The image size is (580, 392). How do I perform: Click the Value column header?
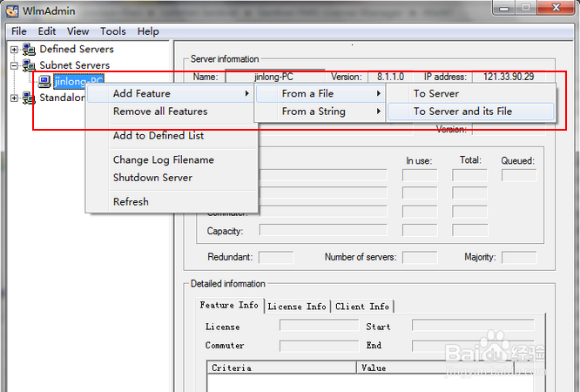tap(435, 368)
